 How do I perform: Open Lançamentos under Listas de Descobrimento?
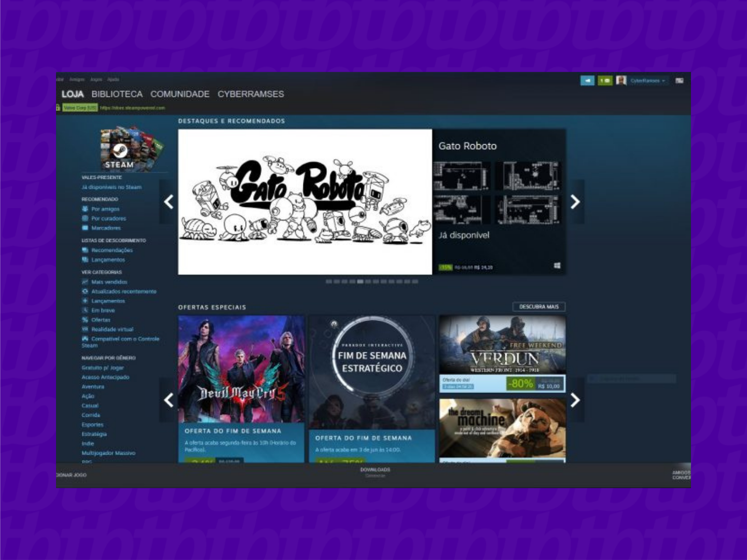pos(108,260)
